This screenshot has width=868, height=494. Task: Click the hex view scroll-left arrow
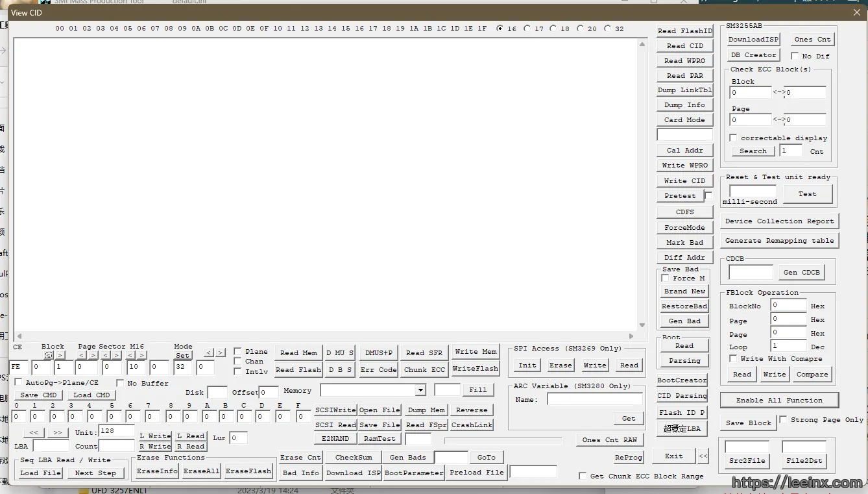[x=19, y=336]
